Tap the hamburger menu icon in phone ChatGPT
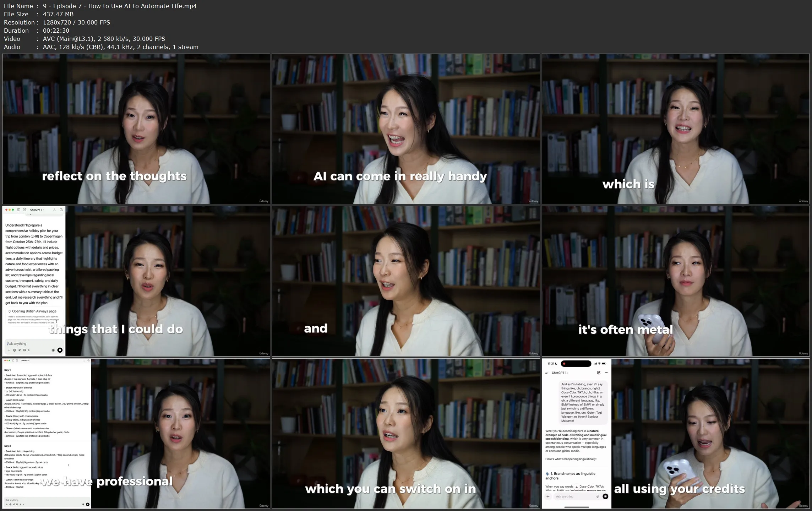 tap(547, 373)
